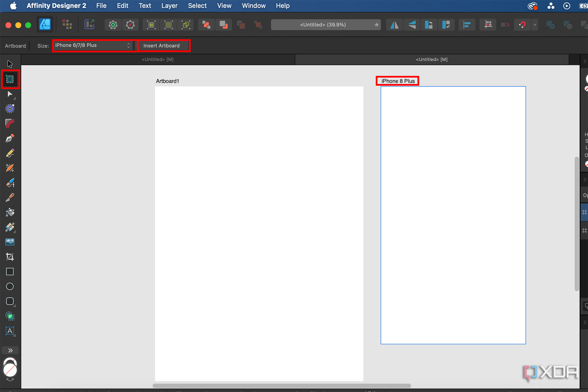Open Apple menu in menu bar
This screenshot has width=588, height=392.
(x=13, y=6)
